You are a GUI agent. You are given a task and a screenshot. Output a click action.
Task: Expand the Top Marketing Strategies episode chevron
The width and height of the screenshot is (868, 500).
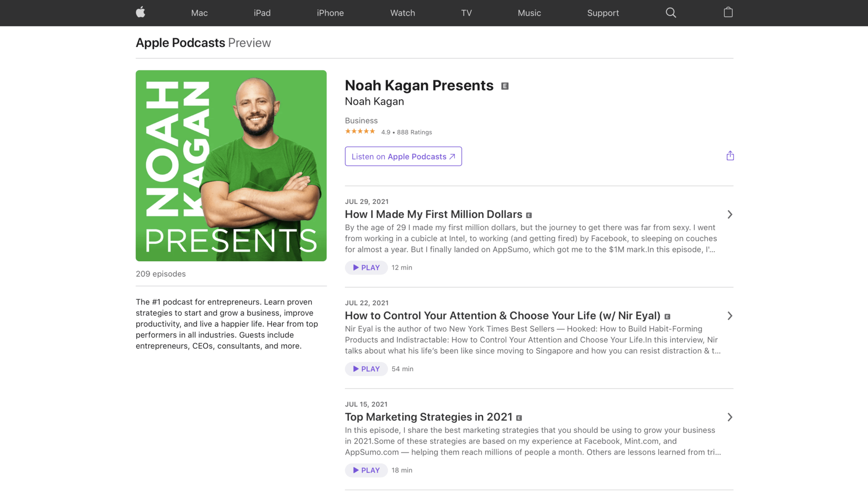tap(730, 417)
